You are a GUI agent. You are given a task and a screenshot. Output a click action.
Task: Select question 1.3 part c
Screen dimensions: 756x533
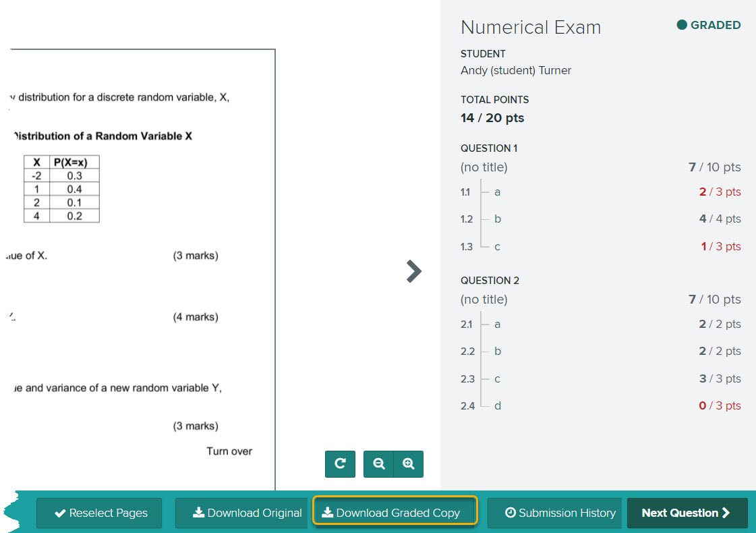click(x=497, y=247)
